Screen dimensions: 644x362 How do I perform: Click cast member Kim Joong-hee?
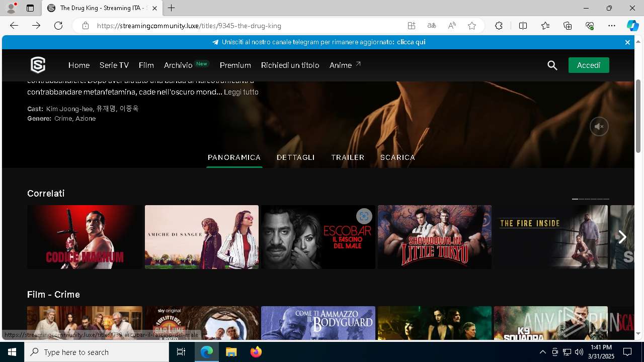[69, 109]
